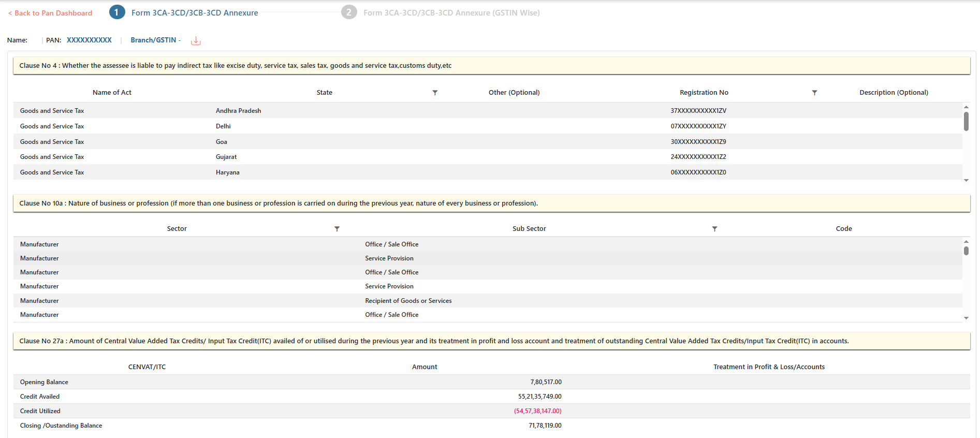Click the Sub Sector column header
The width and height of the screenshot is (980, 438).
pos(529,229)
